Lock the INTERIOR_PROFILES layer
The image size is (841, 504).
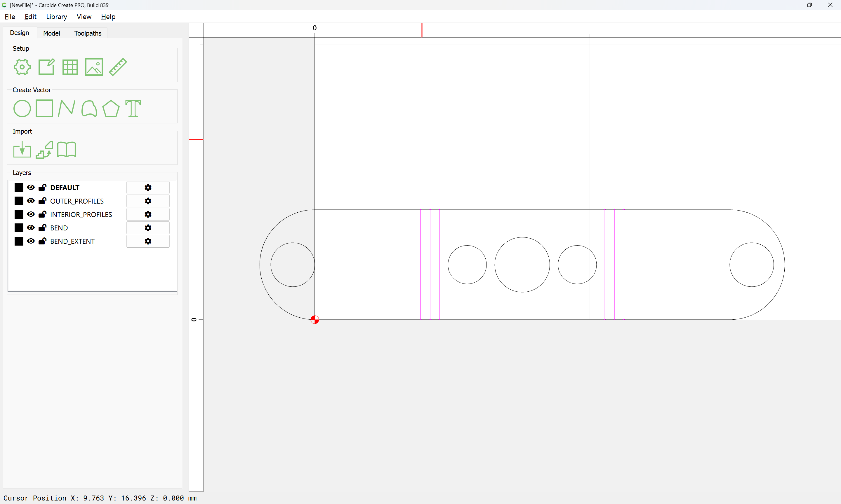click(43, 214)
